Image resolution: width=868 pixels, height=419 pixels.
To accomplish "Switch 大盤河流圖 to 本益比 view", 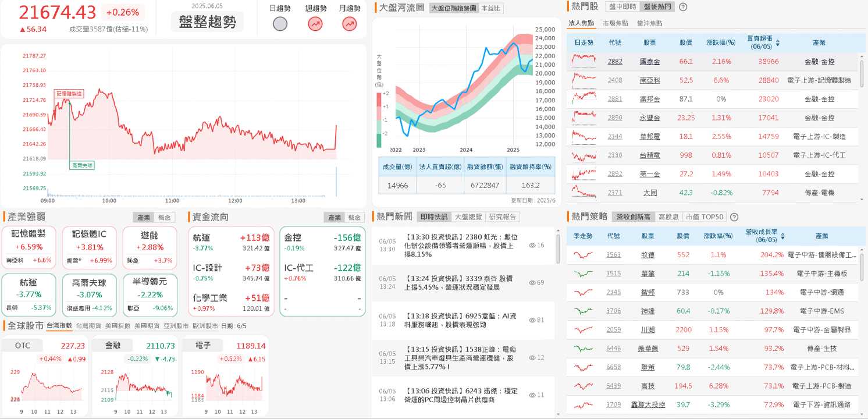I will [490, 8].
